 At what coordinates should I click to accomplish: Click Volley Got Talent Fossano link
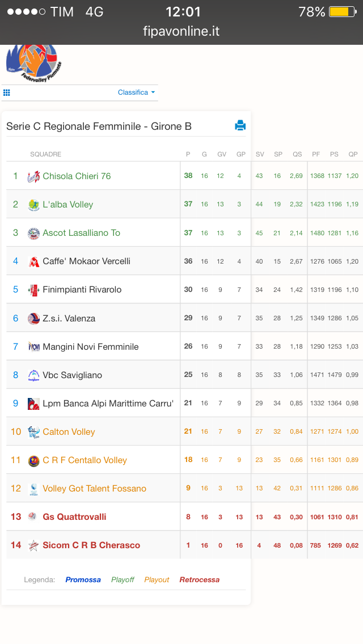coord(95,488)
